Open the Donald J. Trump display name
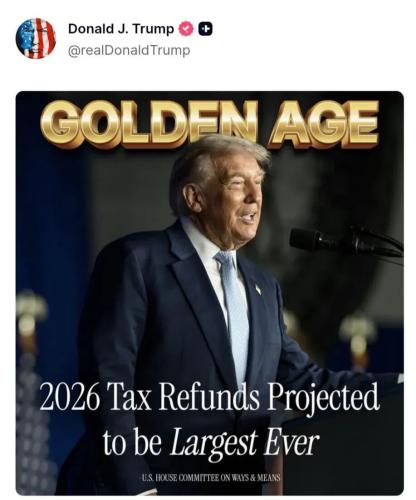The height and width of the screenshot is (500, 416). tap(121, 29)
